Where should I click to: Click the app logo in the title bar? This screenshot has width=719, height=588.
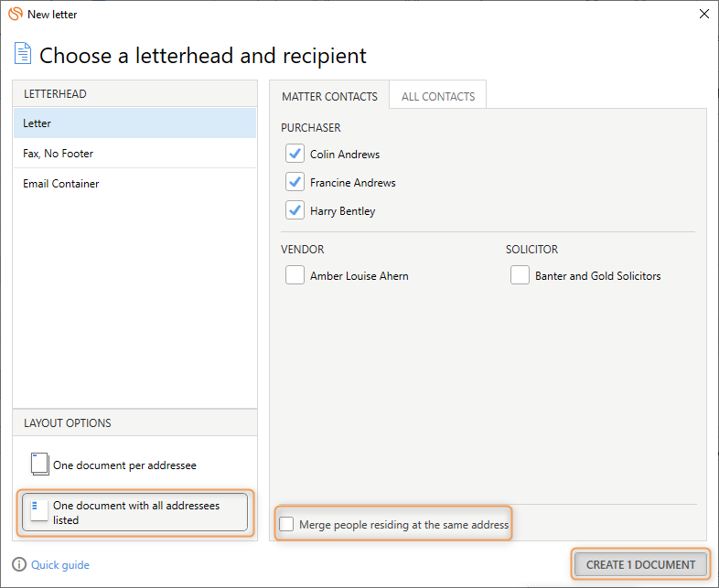pos(16,15)
